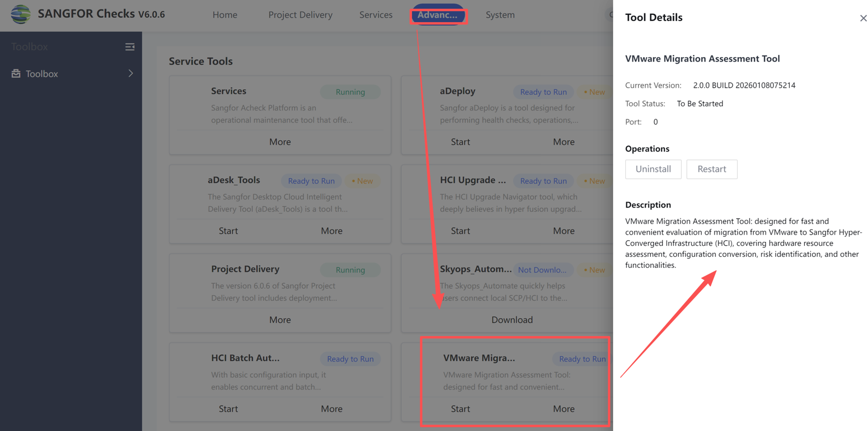The width and height of the screenshot is (868, 431).
Task: Click the Uninstall button
Action: (x=653, y=169)
